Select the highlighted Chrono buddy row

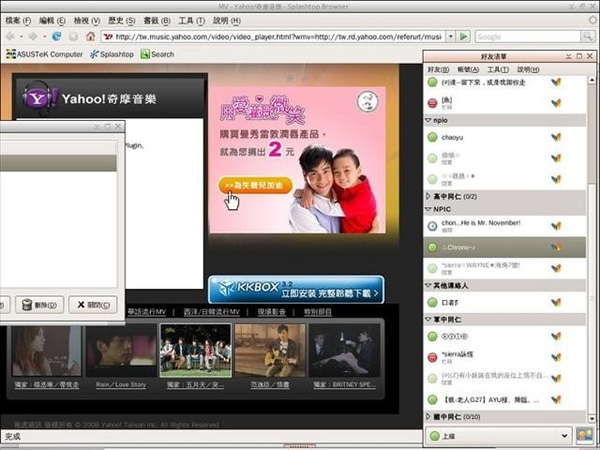click(x=505, y=247)
